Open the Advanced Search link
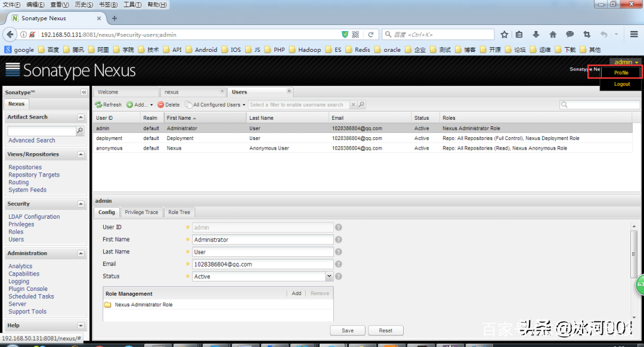Image resolution: width=644 pixels, height=347 pixels. (x=32, y=141)
